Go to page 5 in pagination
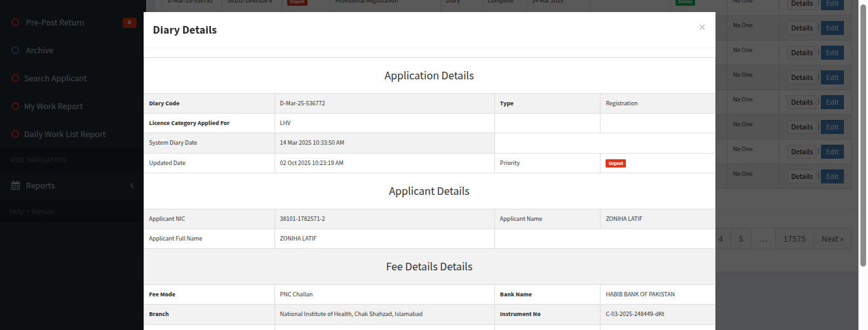Image resolution: width=868 pixels, height=330 pixels. point(741,239)
